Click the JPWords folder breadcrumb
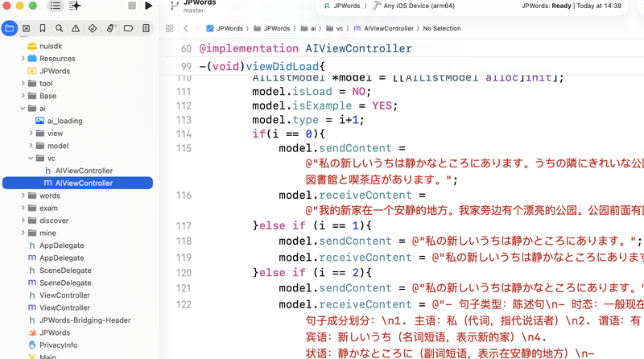 pos(272,28)
